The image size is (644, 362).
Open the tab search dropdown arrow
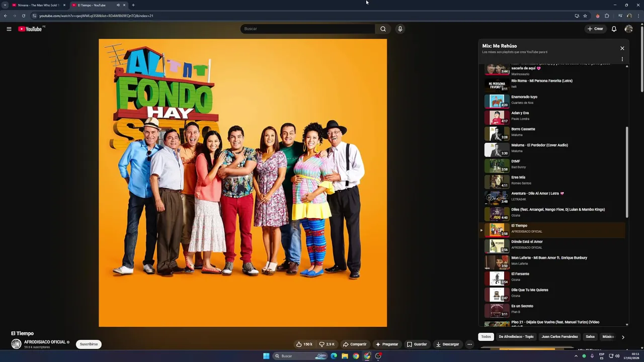click(5, 5)
